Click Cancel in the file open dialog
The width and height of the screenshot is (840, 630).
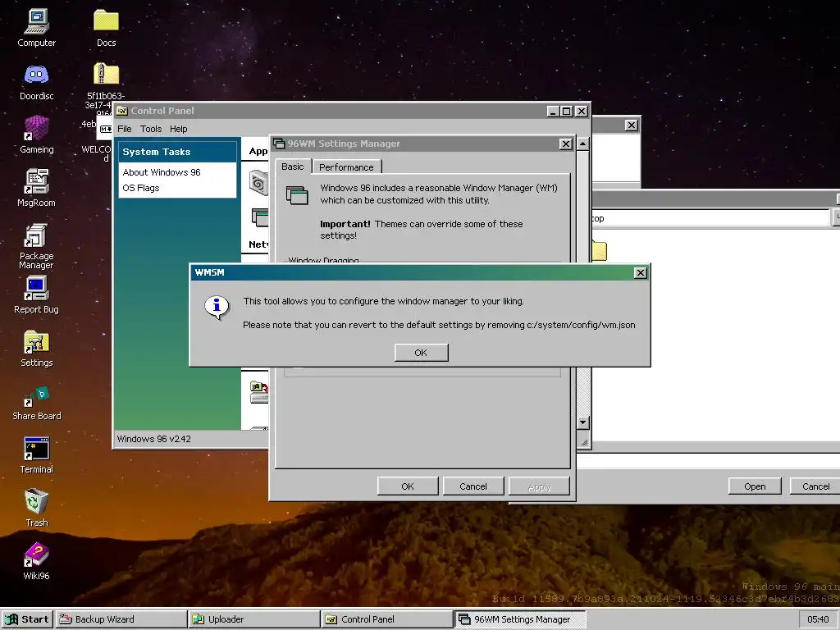pos(816,486)
